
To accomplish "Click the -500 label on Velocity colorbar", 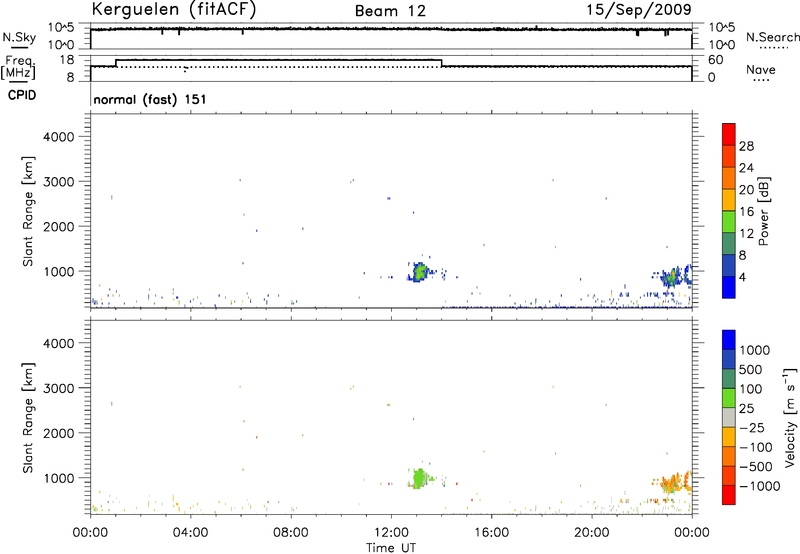I will (x=756, y=467).
